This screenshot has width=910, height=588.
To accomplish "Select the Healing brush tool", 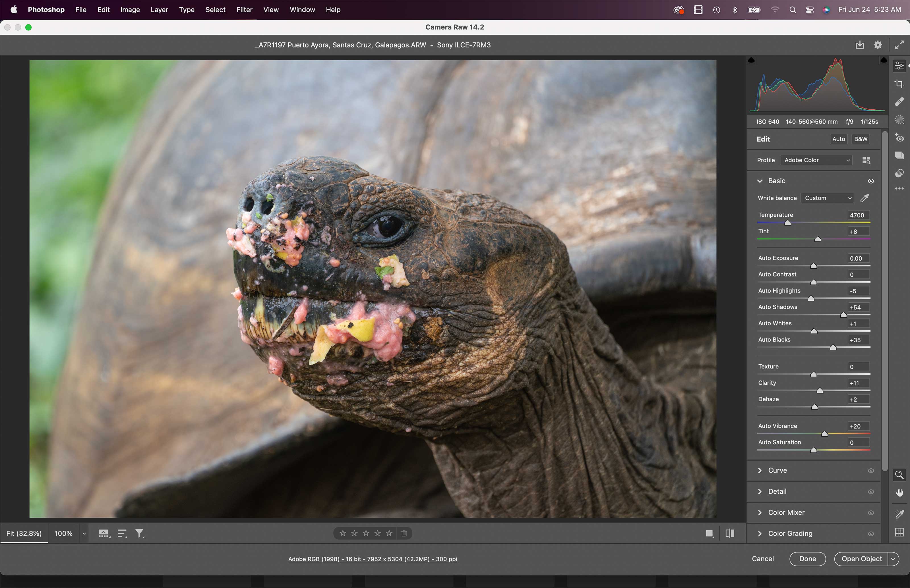I will click(x=899, y=101).
